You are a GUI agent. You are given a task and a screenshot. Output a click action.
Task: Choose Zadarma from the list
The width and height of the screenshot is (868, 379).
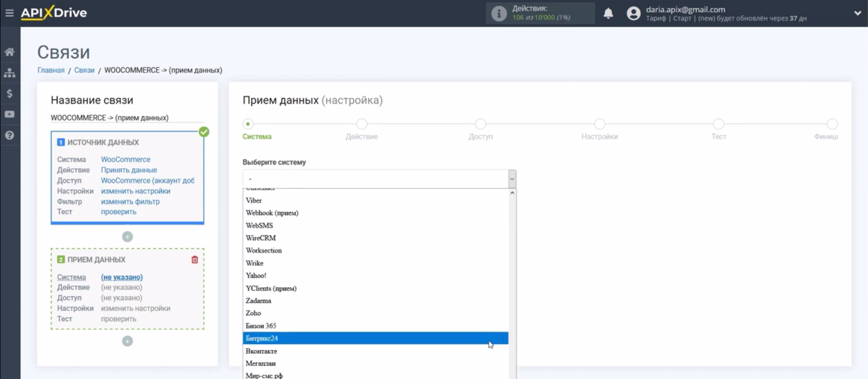376,301
